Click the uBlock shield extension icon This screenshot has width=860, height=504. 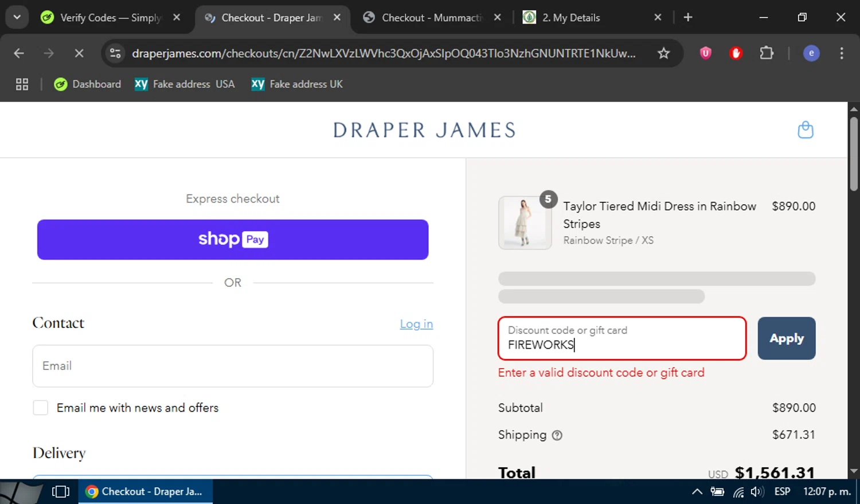[706, 53]
